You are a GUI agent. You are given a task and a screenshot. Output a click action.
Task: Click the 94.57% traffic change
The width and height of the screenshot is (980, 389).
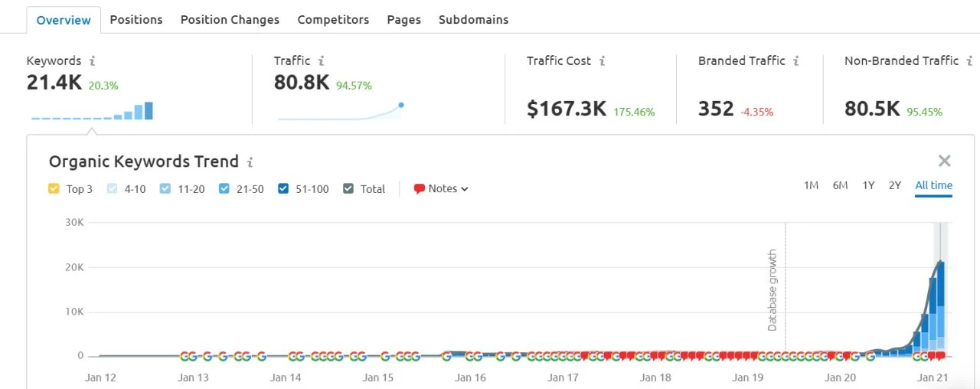click(x=354, y=86)
